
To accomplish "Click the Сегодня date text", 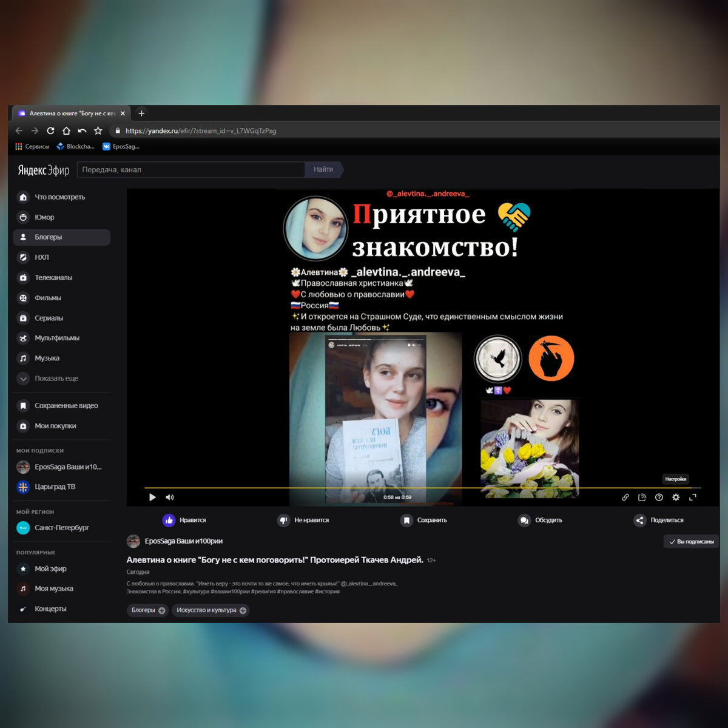I will [x=138, y=572].
